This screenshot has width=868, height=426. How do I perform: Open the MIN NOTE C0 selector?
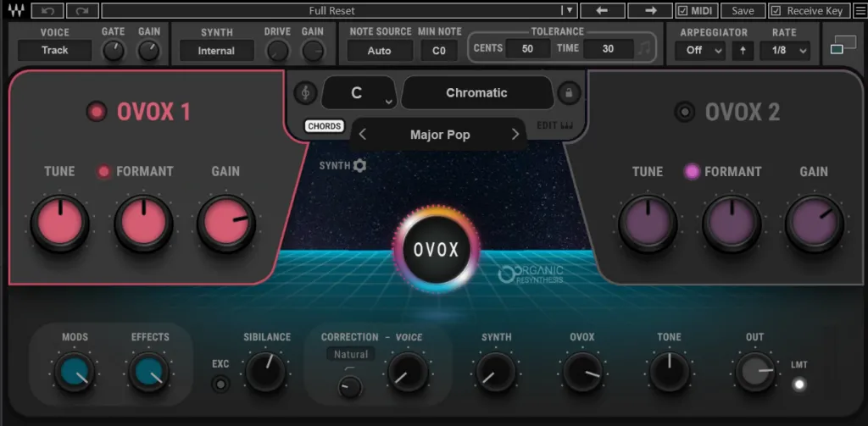coord(439,51)
